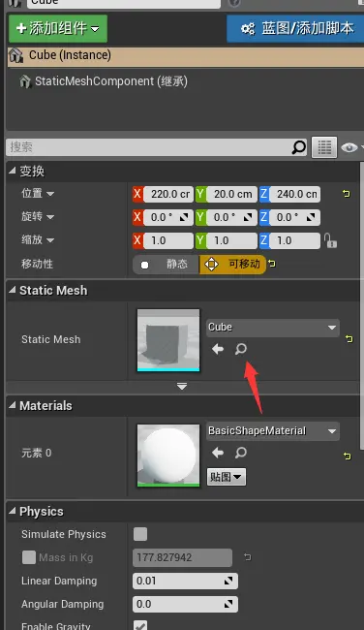Collapse the Materials section

[13, 405]
